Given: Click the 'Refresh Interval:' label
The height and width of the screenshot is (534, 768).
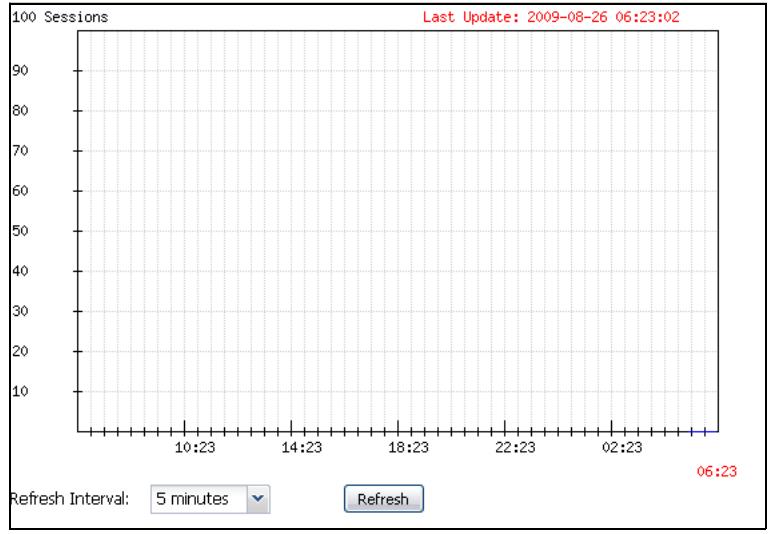Looking at the screenshot, I should click(70, 499).
